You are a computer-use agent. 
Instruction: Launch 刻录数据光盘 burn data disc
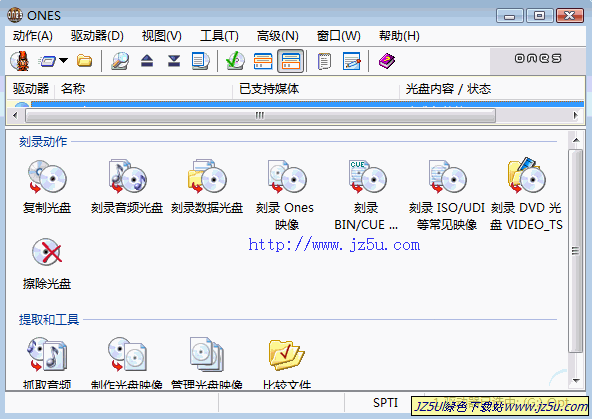coord(207,186)
